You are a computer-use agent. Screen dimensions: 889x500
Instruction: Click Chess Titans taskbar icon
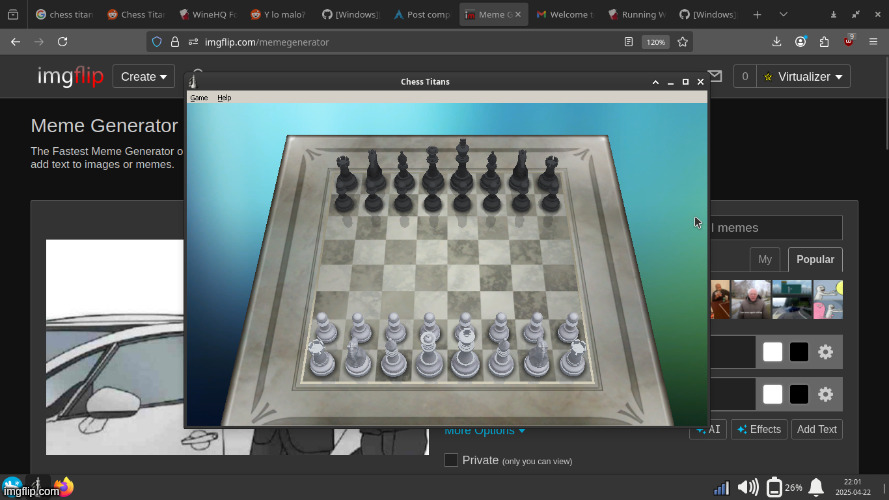37,485
